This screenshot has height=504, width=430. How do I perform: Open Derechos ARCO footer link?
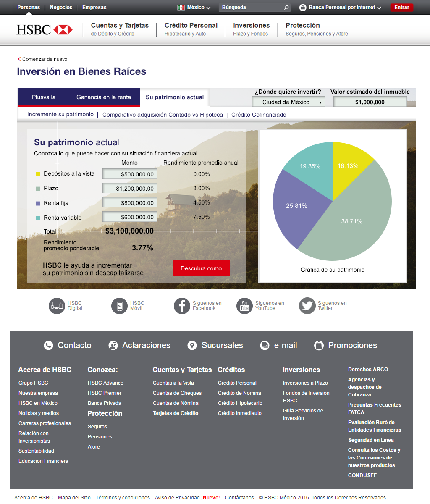point(368,370)
